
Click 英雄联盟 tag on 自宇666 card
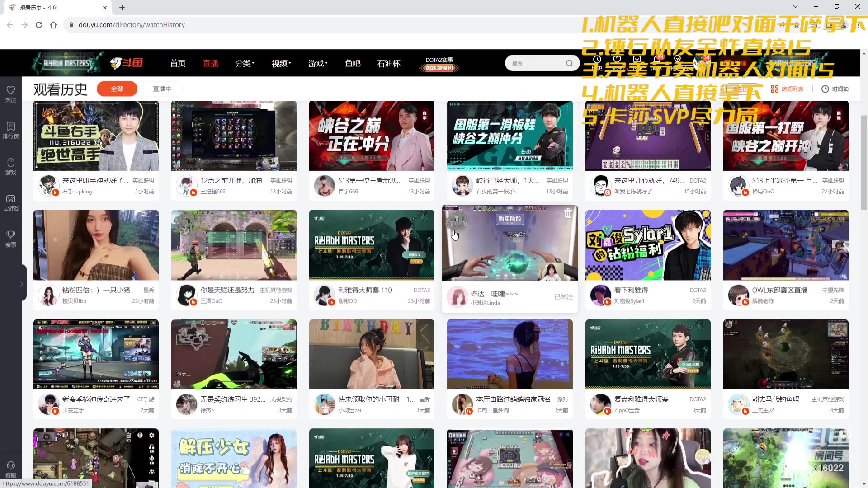coord(419,180)
